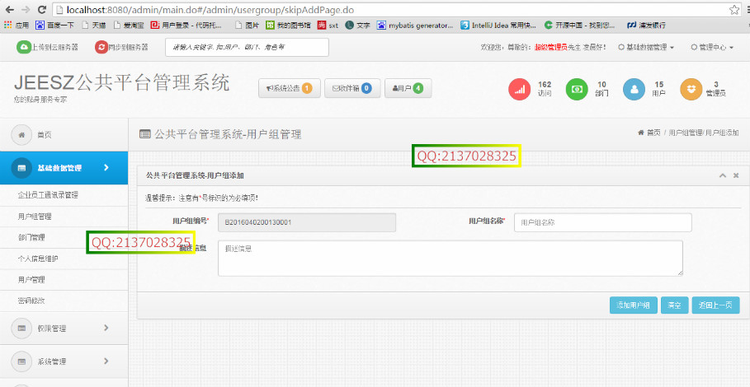Viewport: 750px width, 387px height.
Task: Open the sxt bookmark
Action: (328, 25)
